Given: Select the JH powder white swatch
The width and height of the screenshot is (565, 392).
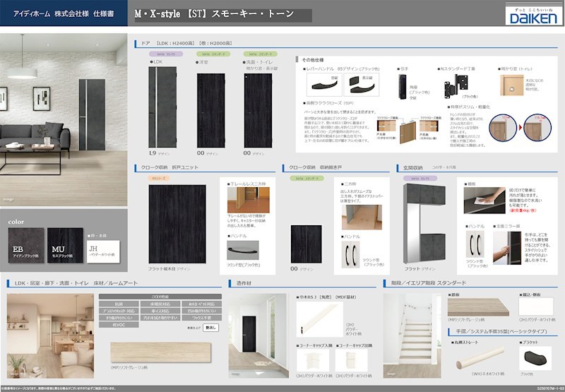Looking at the screenshot, I should click(x=103, y=251).
